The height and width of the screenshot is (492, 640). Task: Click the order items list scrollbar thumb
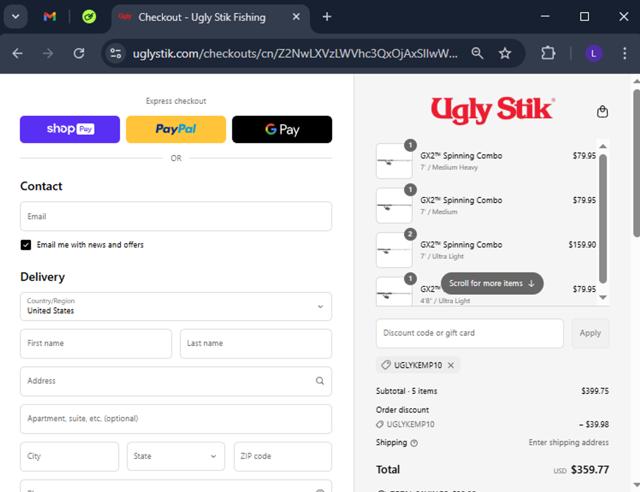click(603, 219)
